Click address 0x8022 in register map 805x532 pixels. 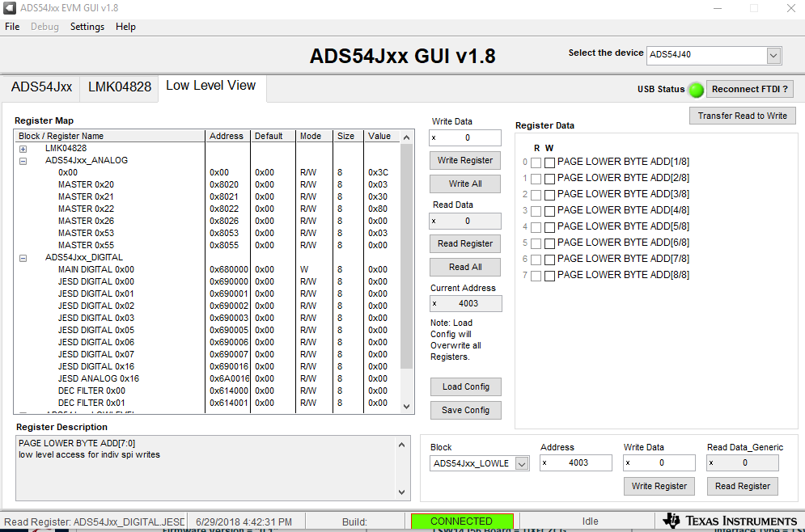coord(224,209)
